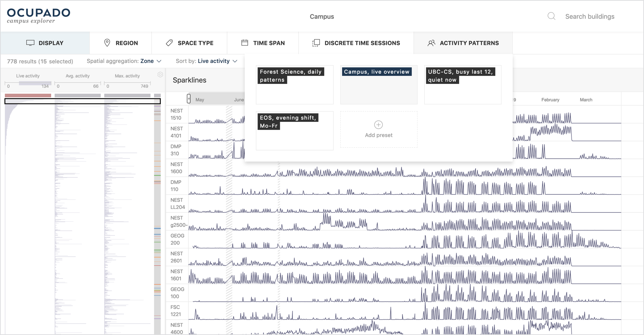
Task: Select the UBC-CS busy last 12 preset
Action: click(x=463, y=85)
